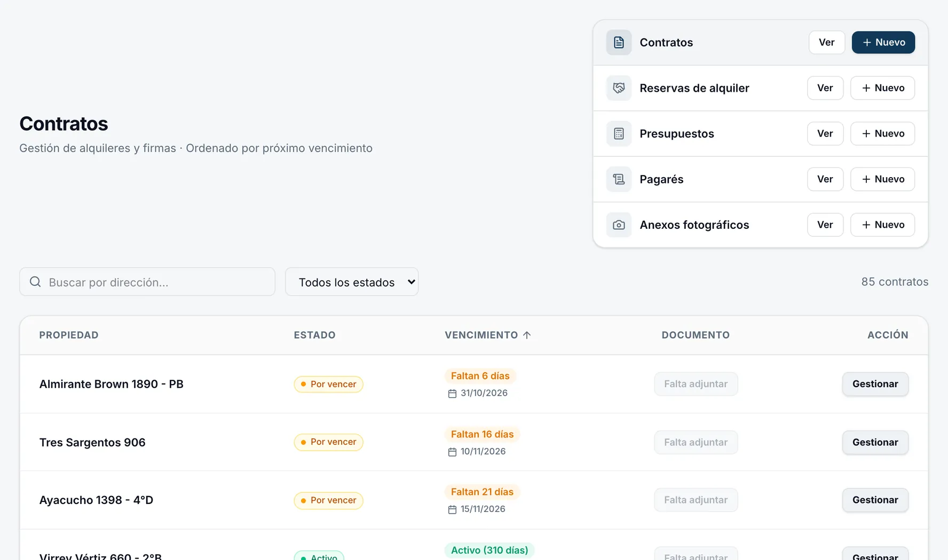The image size is (948, 560).
Task: Open Ver for Presupuestos
Action: pyautogui.click(x=825, y=134)
